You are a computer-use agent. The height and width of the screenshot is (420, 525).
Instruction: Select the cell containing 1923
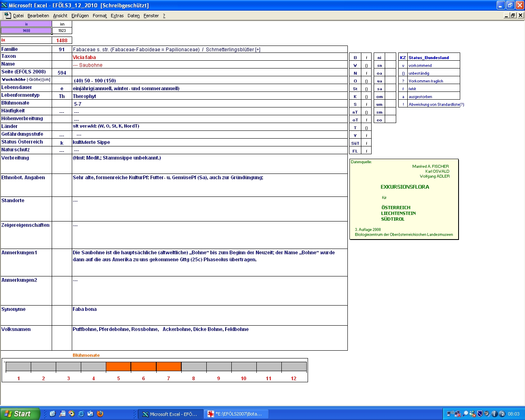click(x=62, y=30)
